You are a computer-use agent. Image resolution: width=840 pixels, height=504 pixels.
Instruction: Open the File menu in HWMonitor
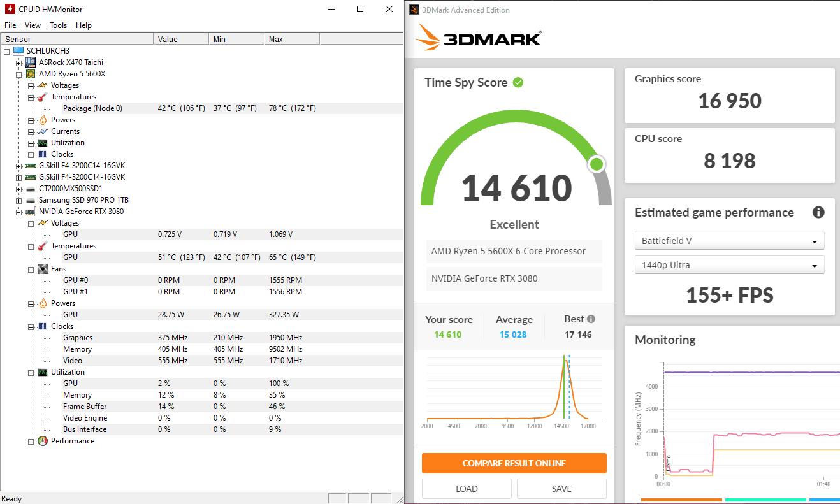click(x=10, y=25)
